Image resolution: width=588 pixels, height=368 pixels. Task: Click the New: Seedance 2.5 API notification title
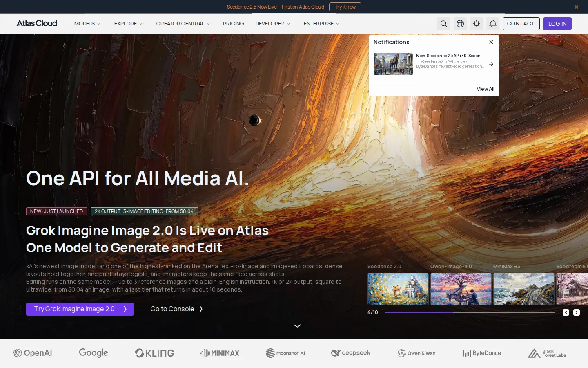(x=450, y=56)
